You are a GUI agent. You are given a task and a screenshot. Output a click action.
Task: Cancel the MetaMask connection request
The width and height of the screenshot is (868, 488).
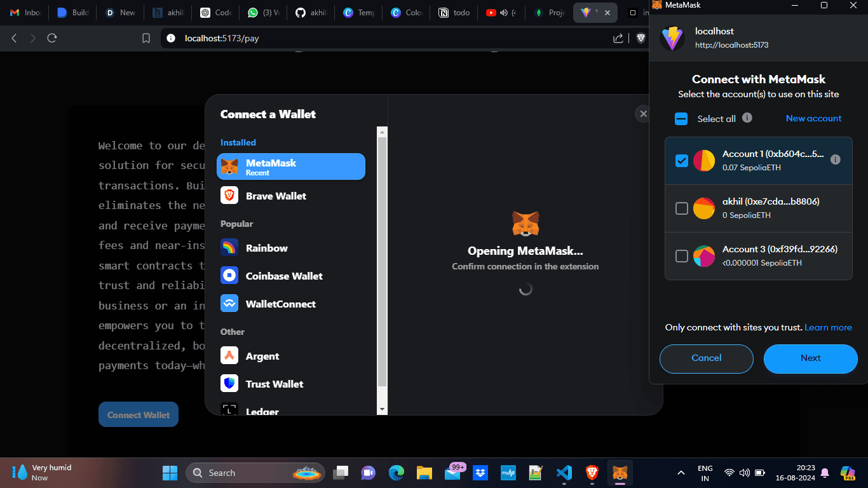(707, 358)
